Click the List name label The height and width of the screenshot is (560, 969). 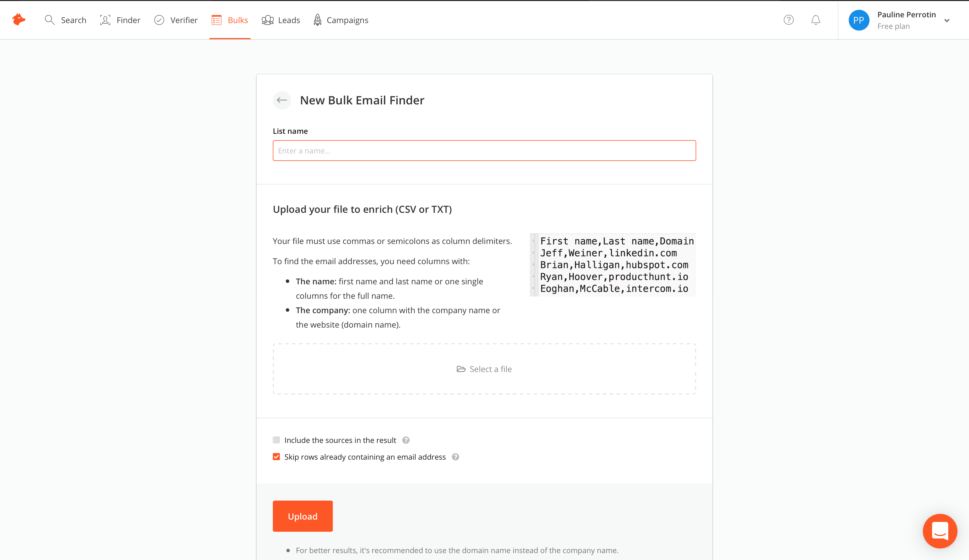pyautogui.click(x=290, y=131)
